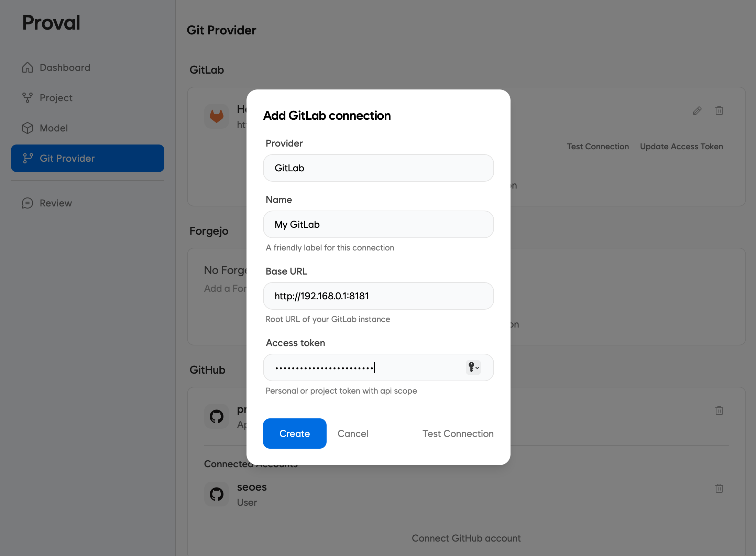
Task: Click 'Root URL of your GitLab instance' hint
Action: [328, 319]
